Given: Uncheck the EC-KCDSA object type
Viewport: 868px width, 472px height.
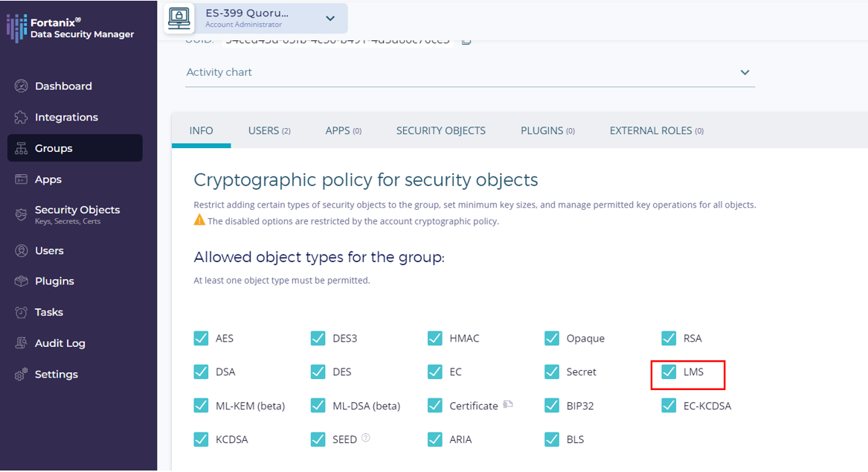Looking at the screenshot, I should pos(669,406).
